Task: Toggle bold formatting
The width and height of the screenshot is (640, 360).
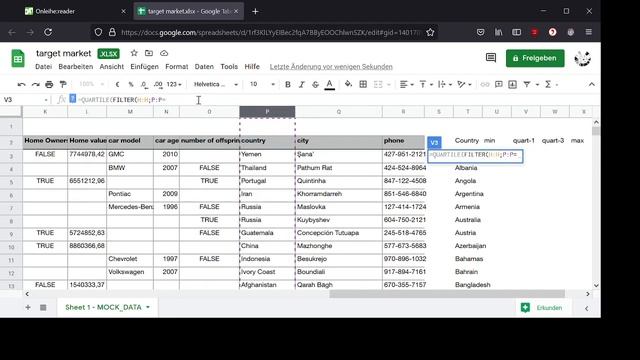Action: [287, 84]
